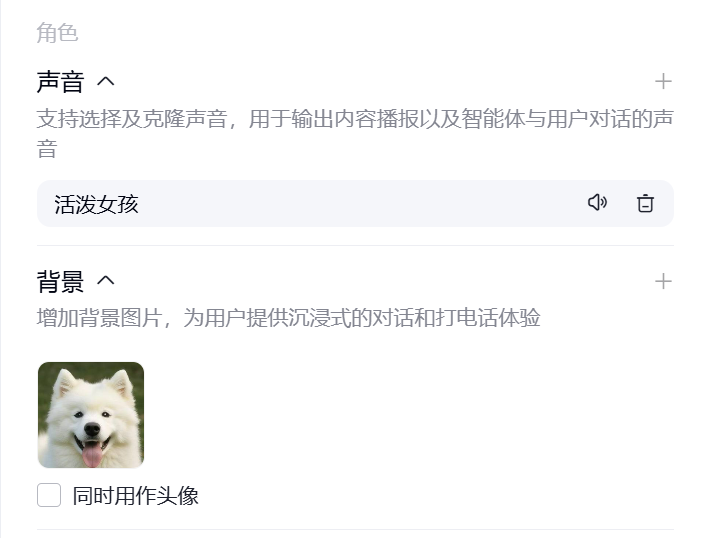
Task: Click the 背景 section heading
Action: [x=60, y=281]
